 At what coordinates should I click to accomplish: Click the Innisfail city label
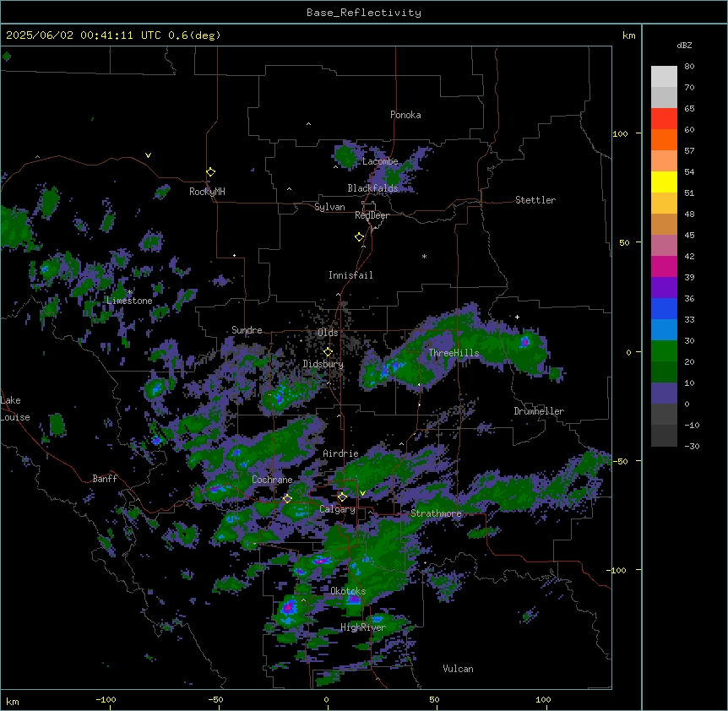coord(350,275)
